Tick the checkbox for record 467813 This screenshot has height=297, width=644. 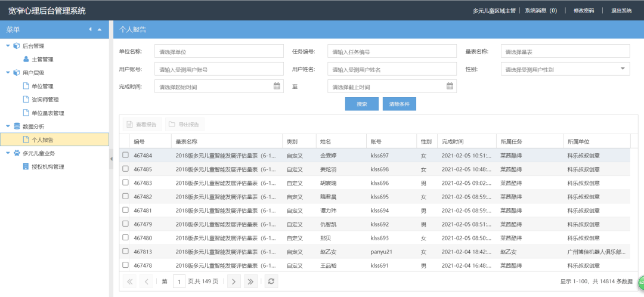pyautogui.click(x=125, y=251)
